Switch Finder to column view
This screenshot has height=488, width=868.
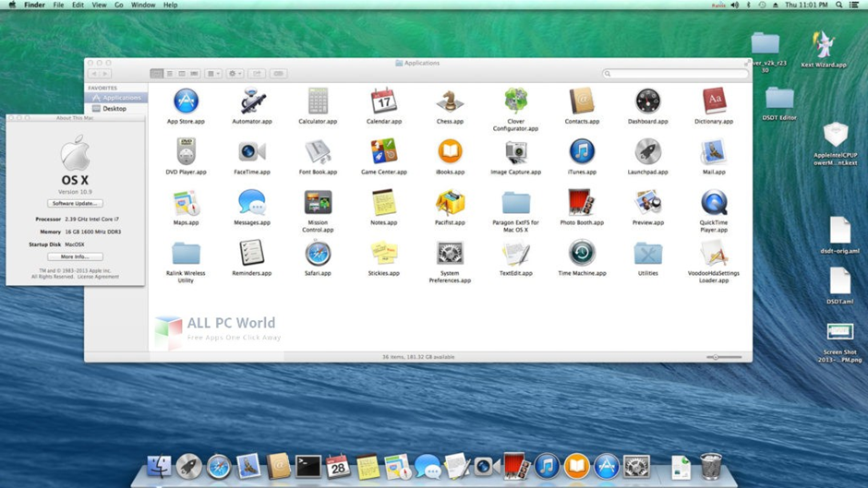click(x=182, y=74)
